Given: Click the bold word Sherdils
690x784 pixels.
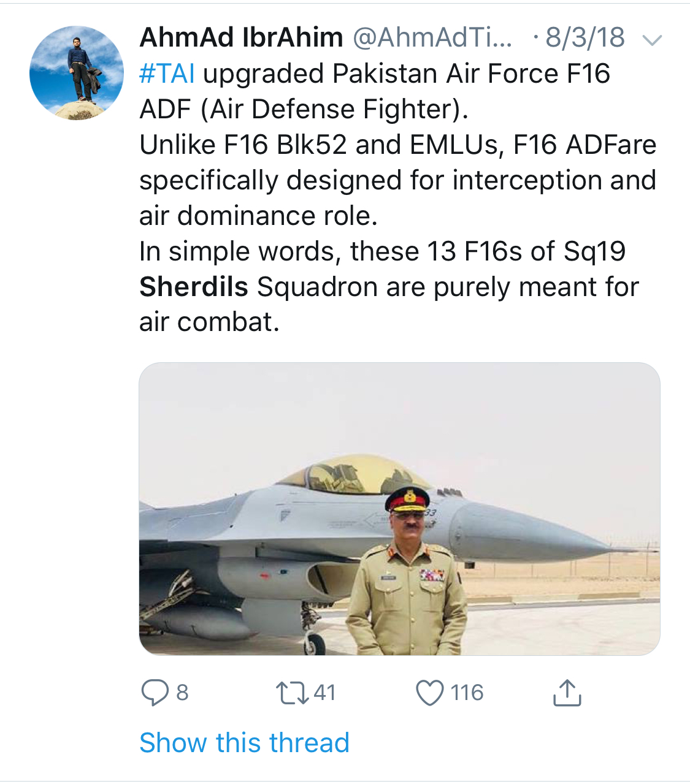Looking at the screenshot, I should [x=193, y=287].
